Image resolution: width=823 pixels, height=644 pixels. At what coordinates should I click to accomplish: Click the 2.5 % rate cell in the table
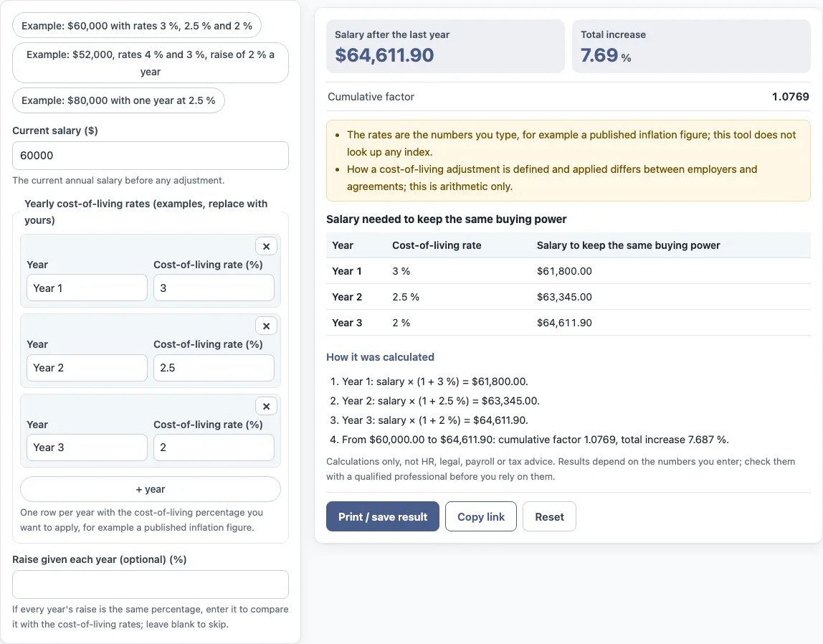(406, 297)
